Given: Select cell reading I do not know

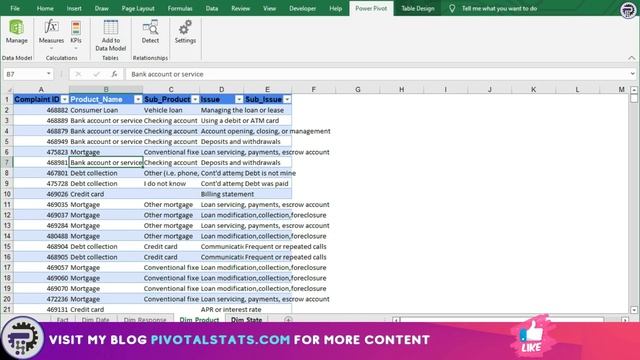Looking at the screenshot, I should pyautogui.click(x=171, y=184).
